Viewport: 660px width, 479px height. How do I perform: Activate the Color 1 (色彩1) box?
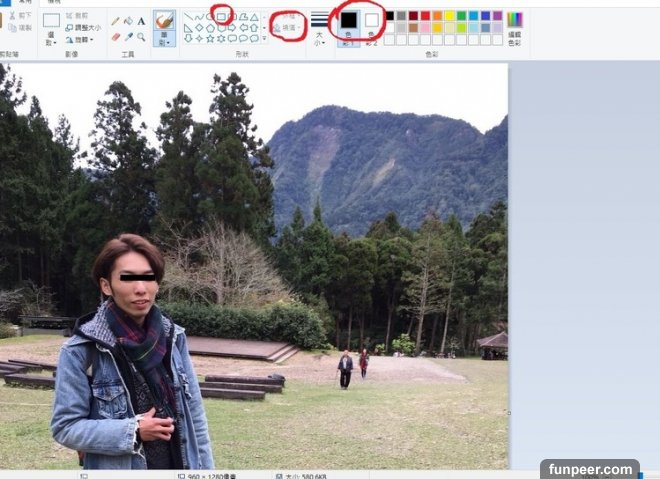tap(348, 25)
